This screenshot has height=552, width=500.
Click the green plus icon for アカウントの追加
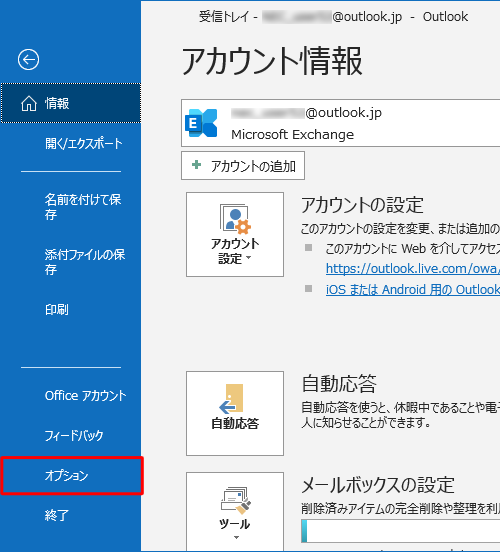click(x=196, y=164)
